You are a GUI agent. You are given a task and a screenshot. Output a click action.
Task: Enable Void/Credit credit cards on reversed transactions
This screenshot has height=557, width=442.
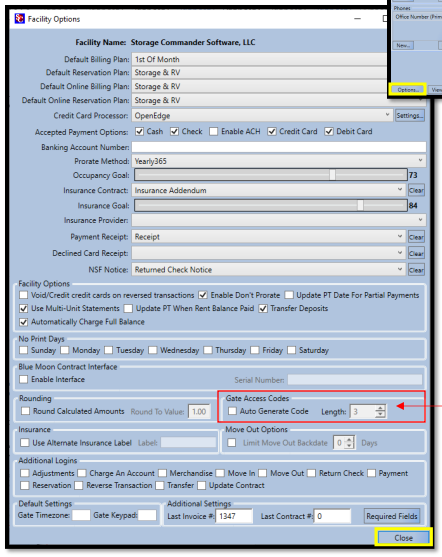point(23,295)
